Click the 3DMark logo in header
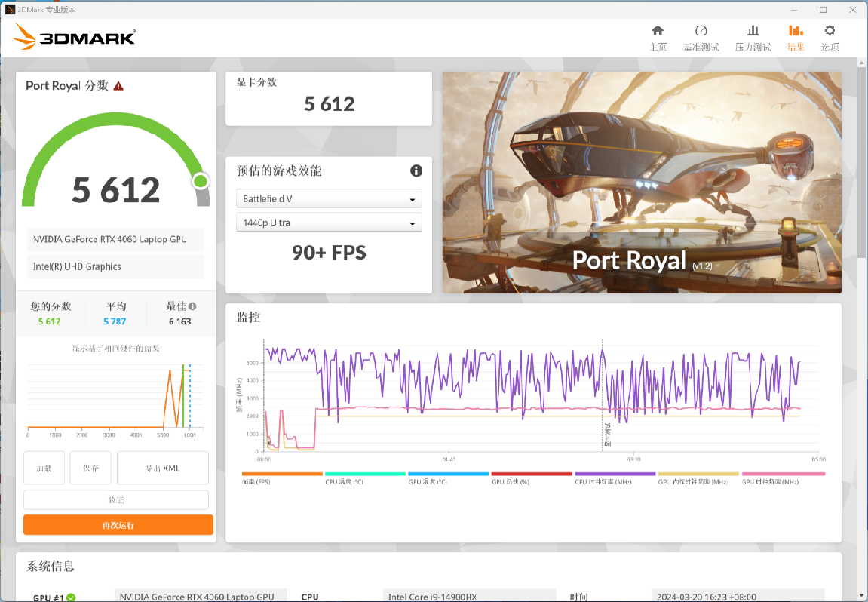This screenshot has height=602, width=868. click(x=74, y=37)
